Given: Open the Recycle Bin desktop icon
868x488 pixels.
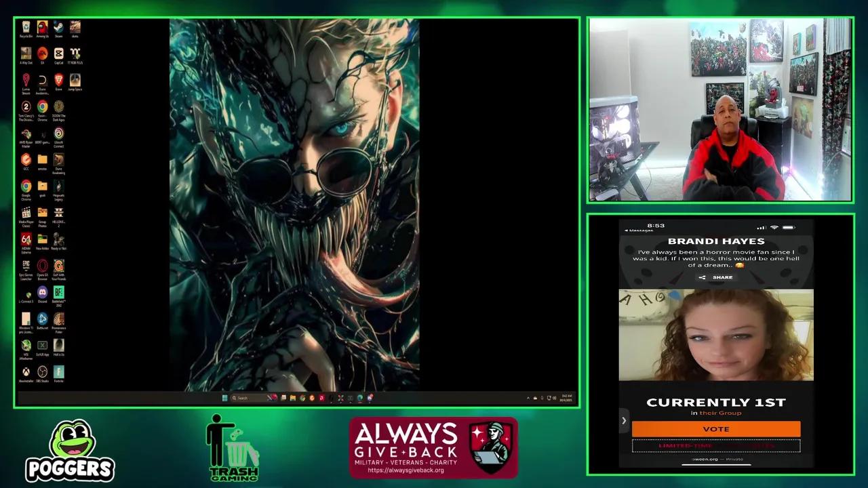Looking at the screenshot, I should click(x=26, y=28).
